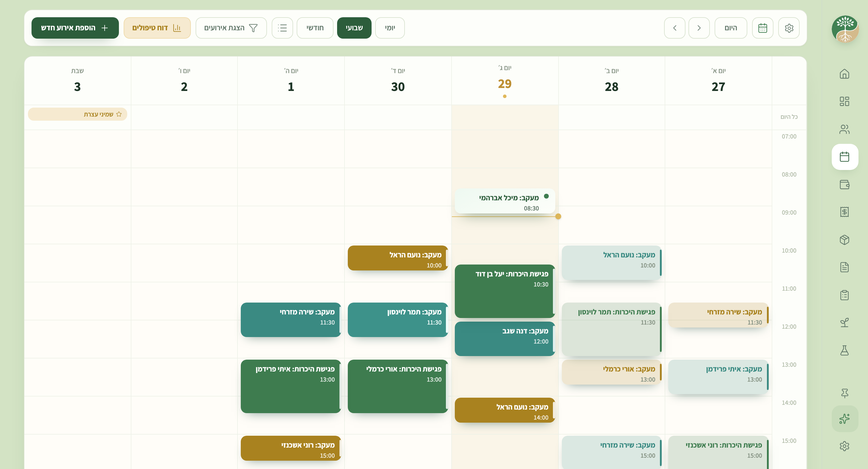
Task: Click הוספת אירוע חדש button
Action: pos(75,28)
